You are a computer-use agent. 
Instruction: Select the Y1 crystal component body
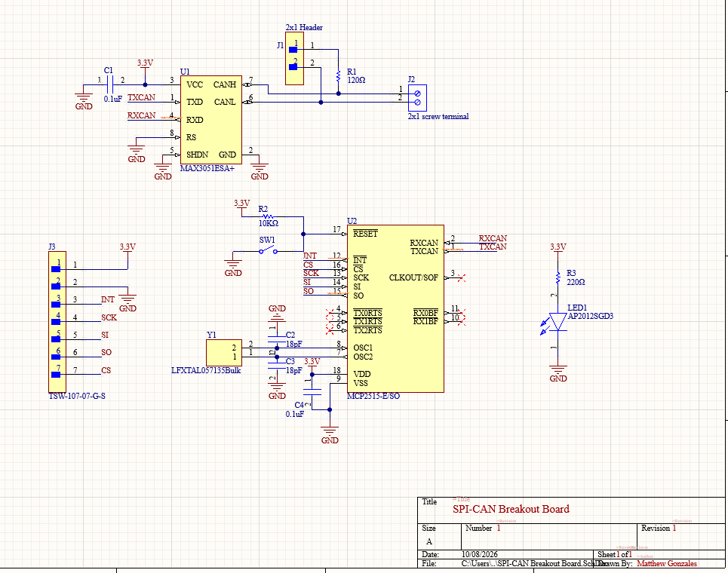click(224, 353)
